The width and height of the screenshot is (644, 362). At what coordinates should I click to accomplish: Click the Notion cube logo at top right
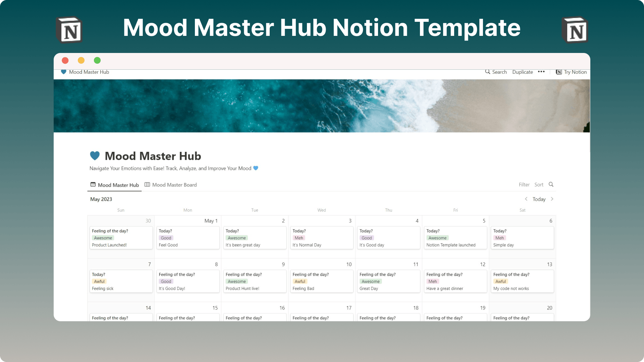[x=575, y=30]
